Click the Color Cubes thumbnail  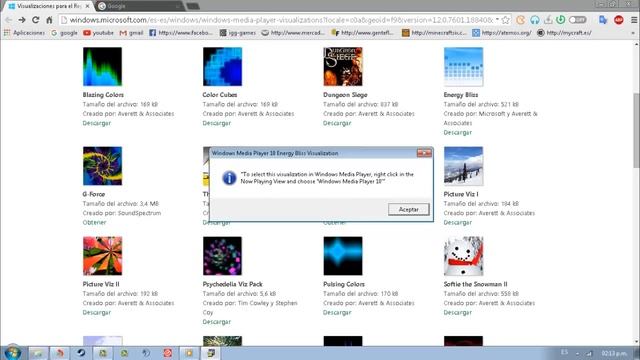[x=222, y=67]
